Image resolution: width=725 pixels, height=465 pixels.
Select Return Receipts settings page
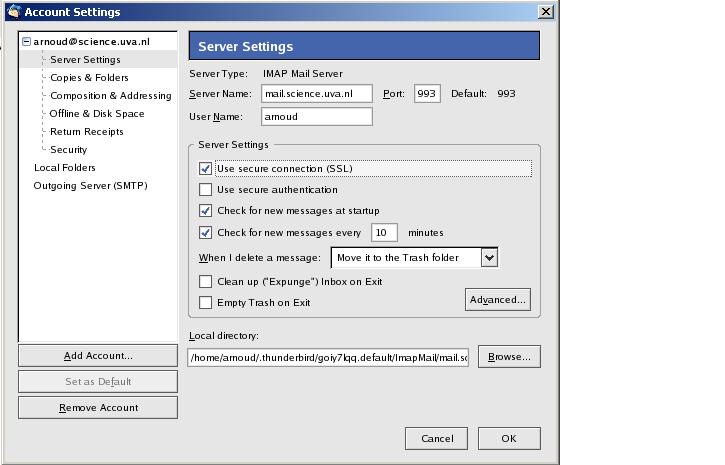87,132
